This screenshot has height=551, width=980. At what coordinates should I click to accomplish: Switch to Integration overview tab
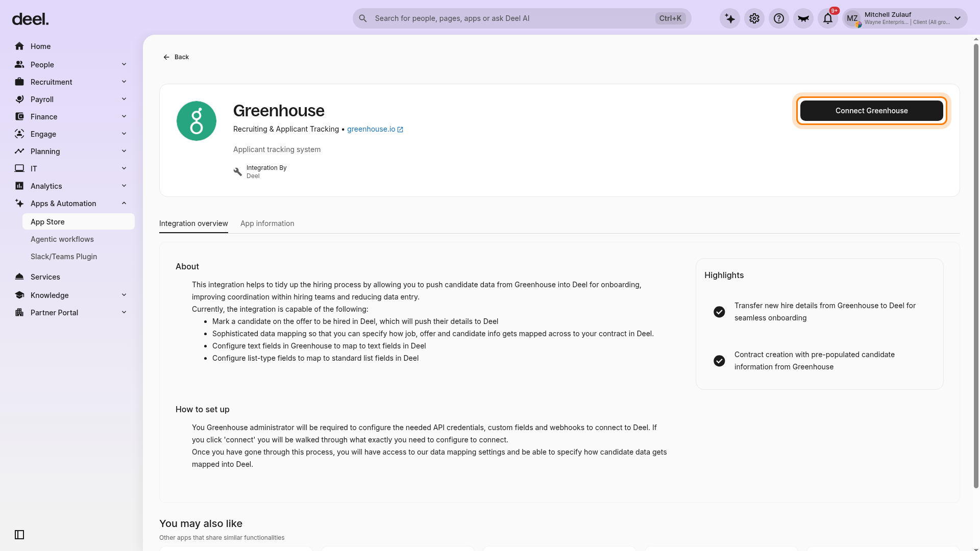[x=193, y=223]
